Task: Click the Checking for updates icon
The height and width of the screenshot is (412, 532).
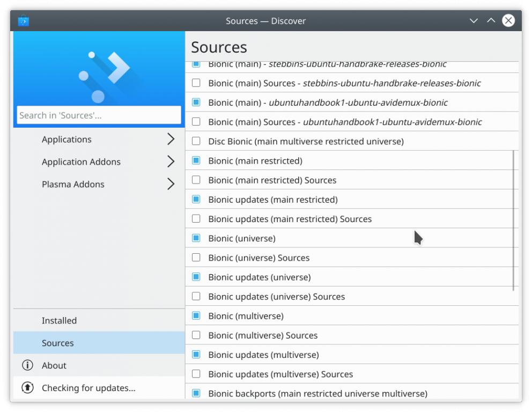Action: 27,387
